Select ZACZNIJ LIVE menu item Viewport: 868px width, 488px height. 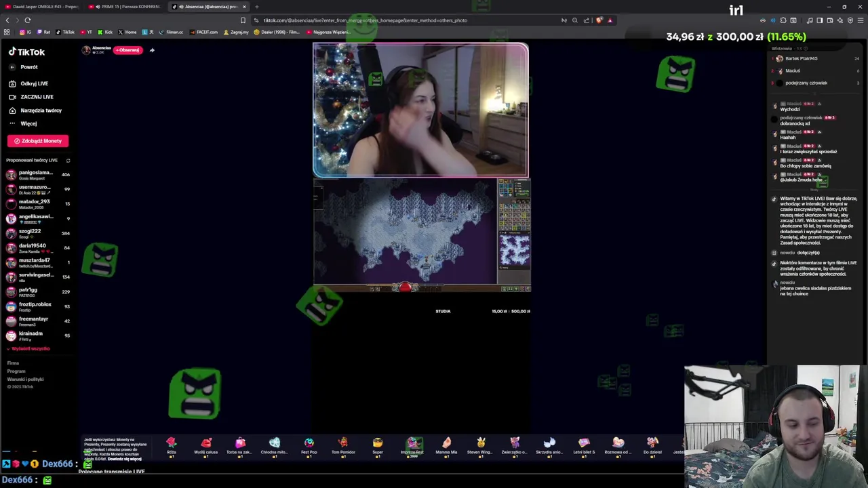pyautogui.click(x=31, y=97)
